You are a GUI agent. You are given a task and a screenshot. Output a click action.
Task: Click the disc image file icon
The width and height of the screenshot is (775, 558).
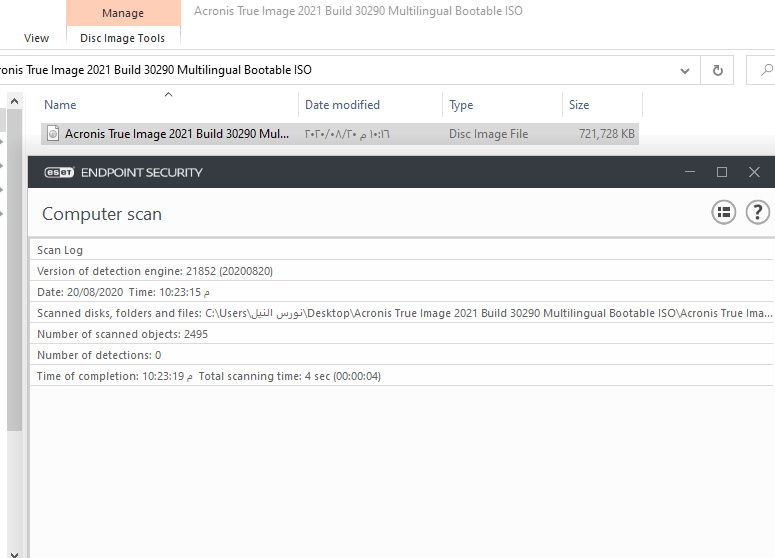pyautogui.click(x=54, y=134)
